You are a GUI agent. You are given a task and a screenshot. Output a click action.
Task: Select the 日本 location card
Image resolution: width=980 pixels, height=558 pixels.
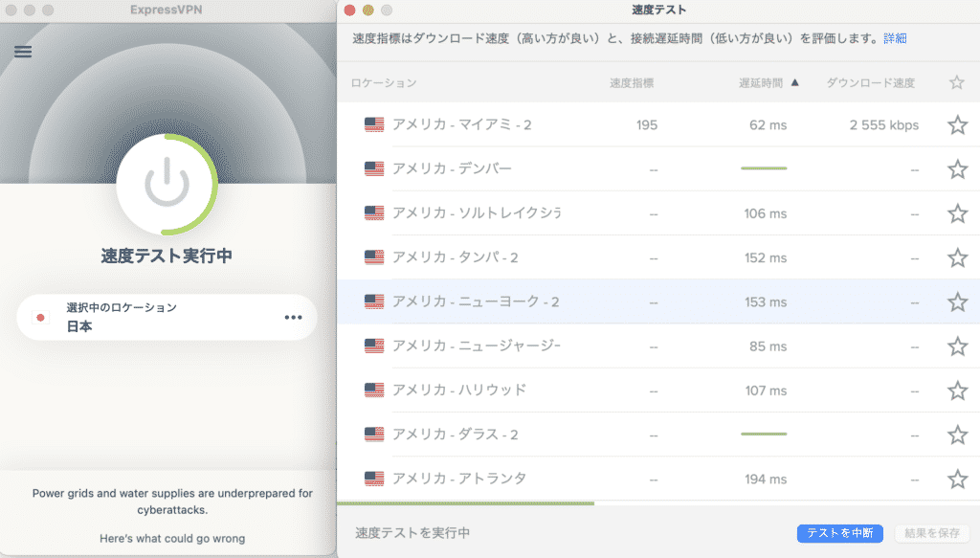167,318
